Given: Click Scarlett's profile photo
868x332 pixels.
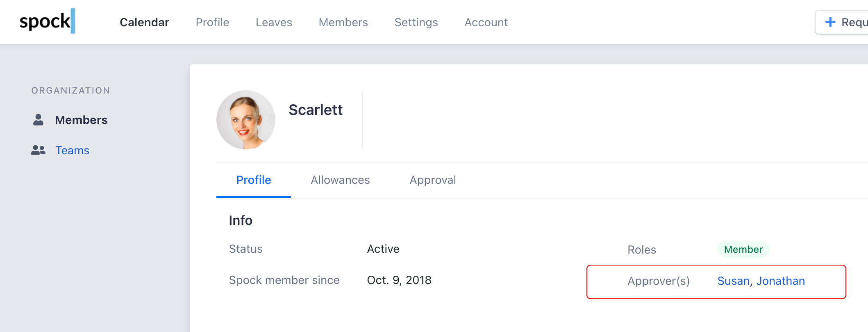Looking at the screenshot, I should (245, 120).
